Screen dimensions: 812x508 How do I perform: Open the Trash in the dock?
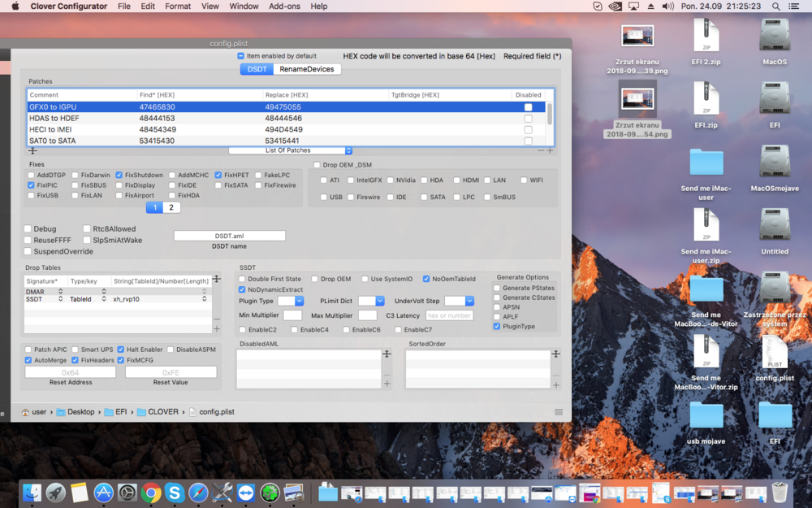(x=780, y=493)
